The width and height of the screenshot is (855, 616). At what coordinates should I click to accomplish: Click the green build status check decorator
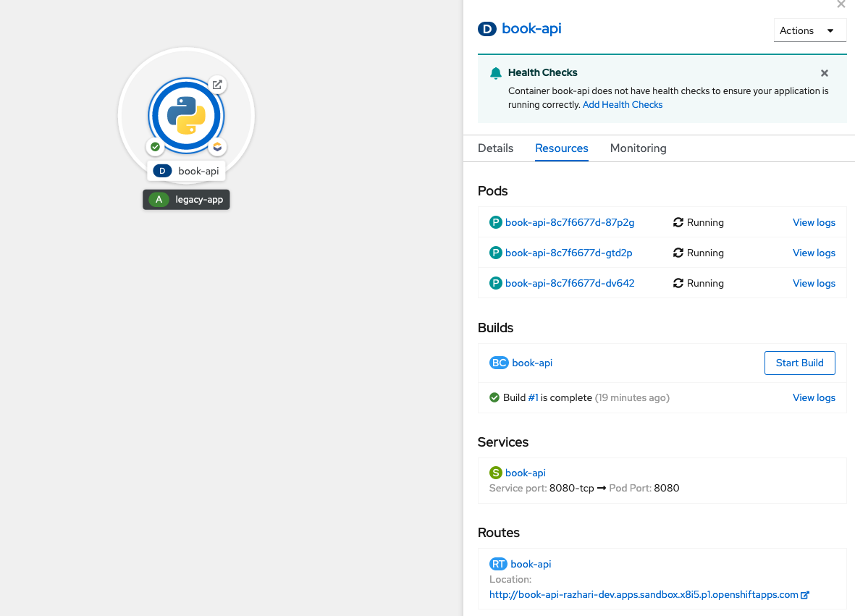tap(155, 147)
